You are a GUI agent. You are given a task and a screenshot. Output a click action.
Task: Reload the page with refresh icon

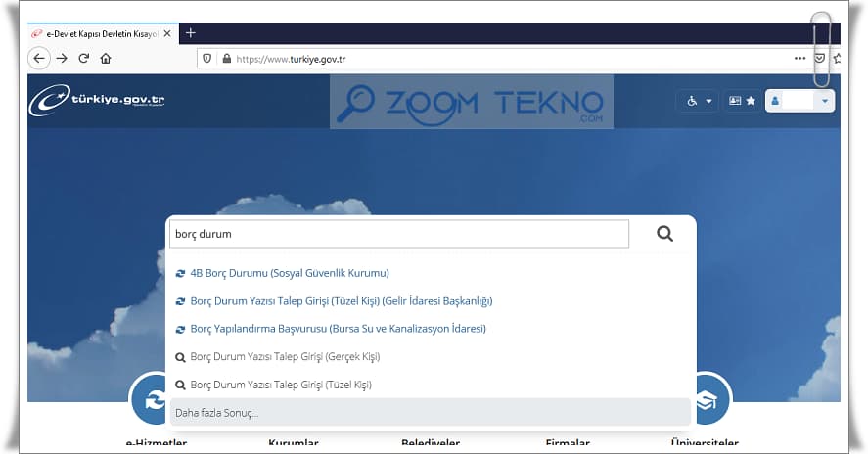point(83,58)
